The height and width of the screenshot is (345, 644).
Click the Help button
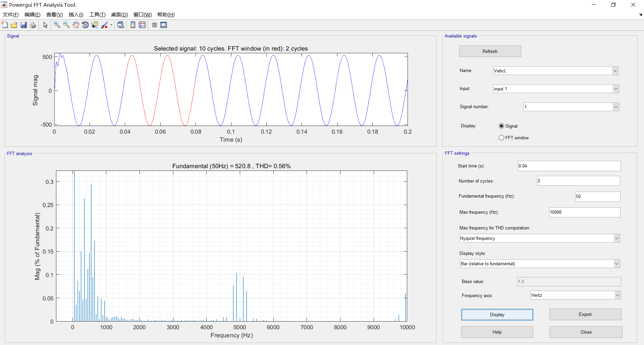(x=497, y=332)
